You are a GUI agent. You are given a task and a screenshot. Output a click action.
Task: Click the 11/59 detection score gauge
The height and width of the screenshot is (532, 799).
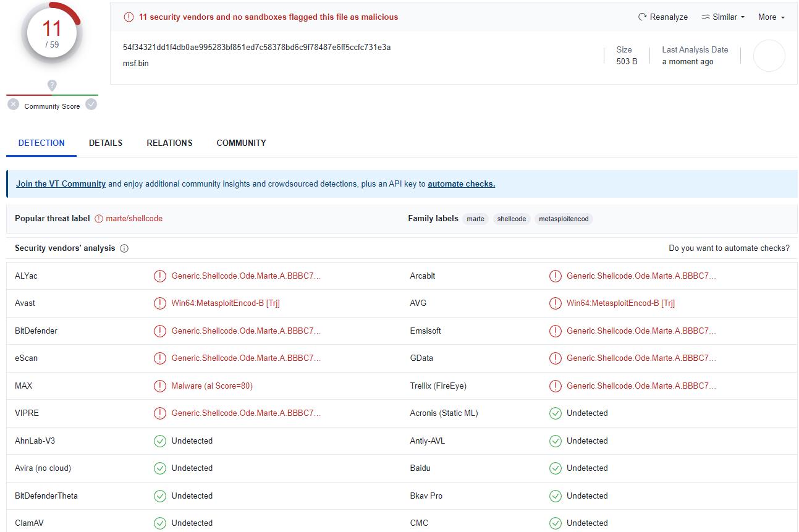point(52,33)
